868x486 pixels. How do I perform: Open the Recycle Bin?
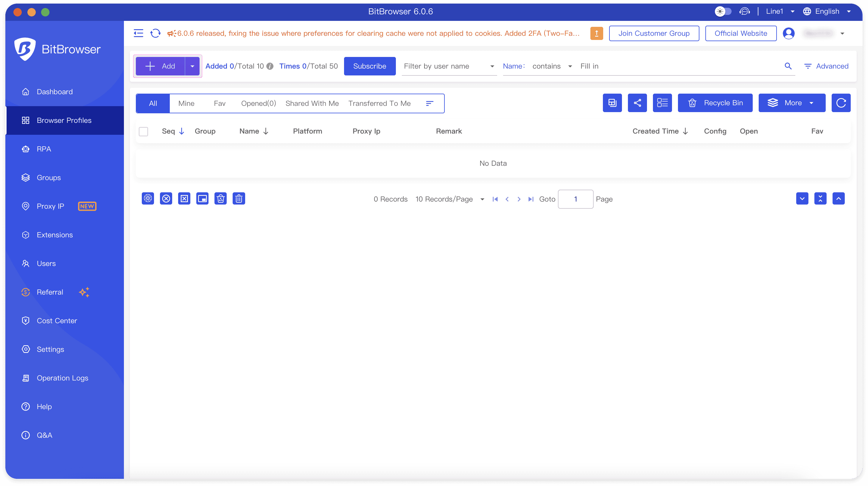tap(715, 103)
